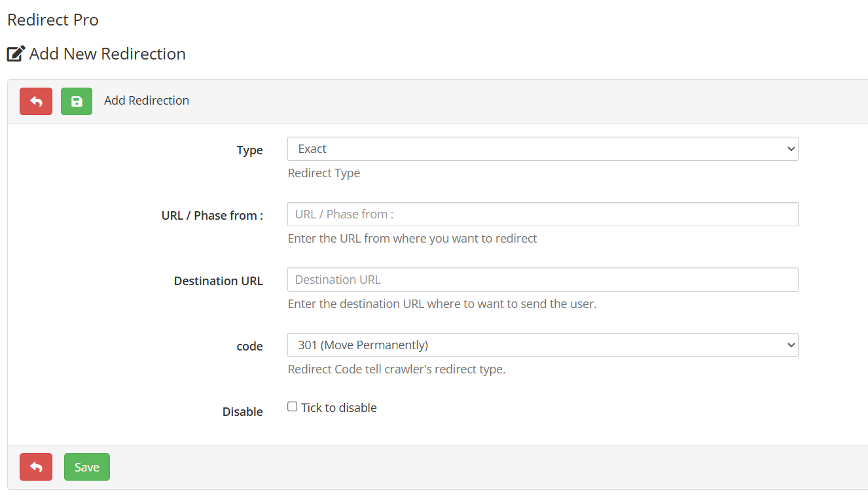Click the bold Destination URL field label

[218, 281]
